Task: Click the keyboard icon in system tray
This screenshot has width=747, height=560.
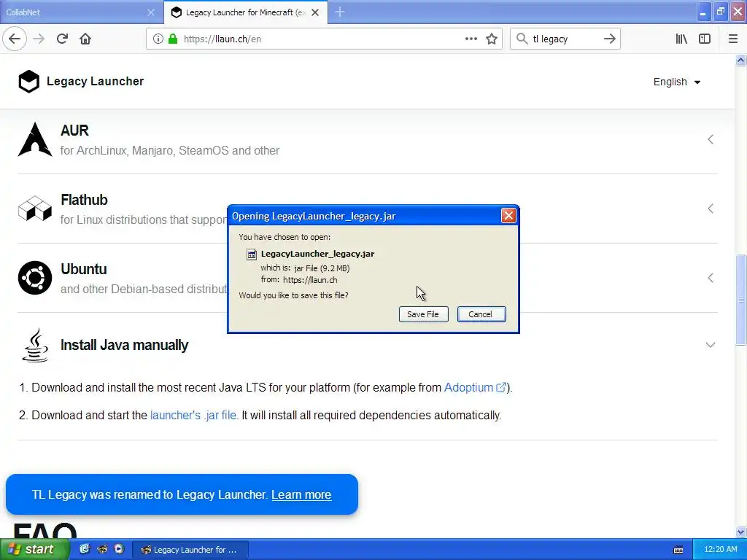Action: [x=678, y=550]
